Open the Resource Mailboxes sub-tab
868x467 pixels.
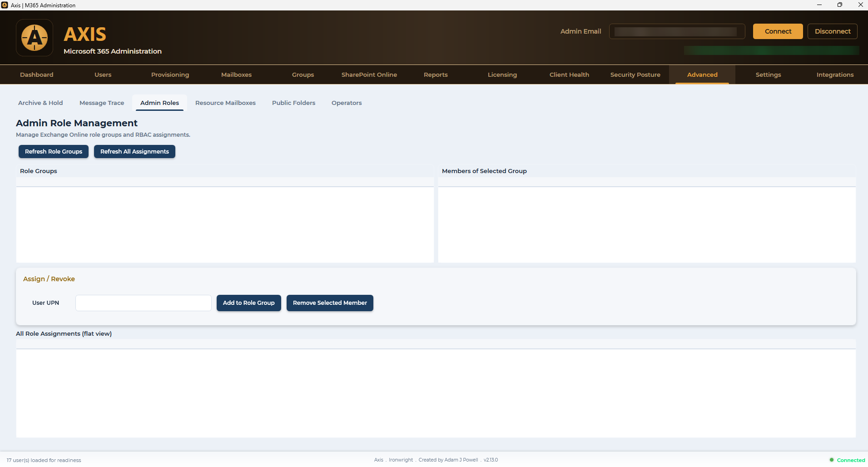click(225, 103)
